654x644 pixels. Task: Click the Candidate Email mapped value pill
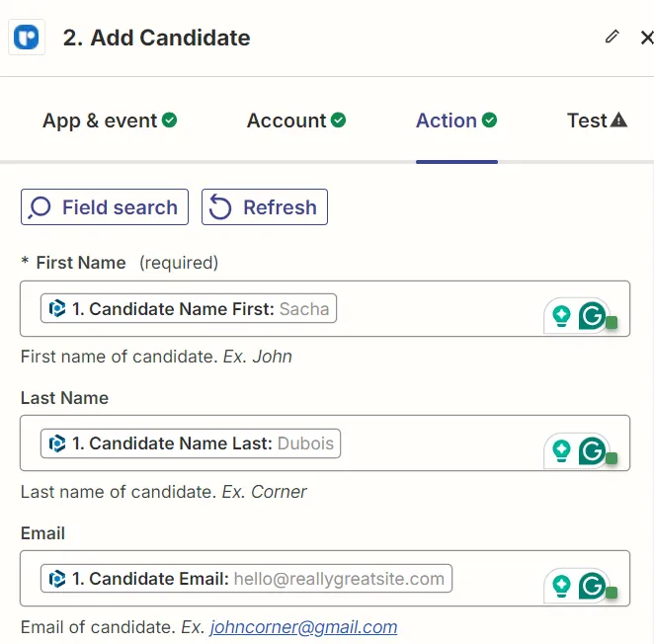[246, 579]
